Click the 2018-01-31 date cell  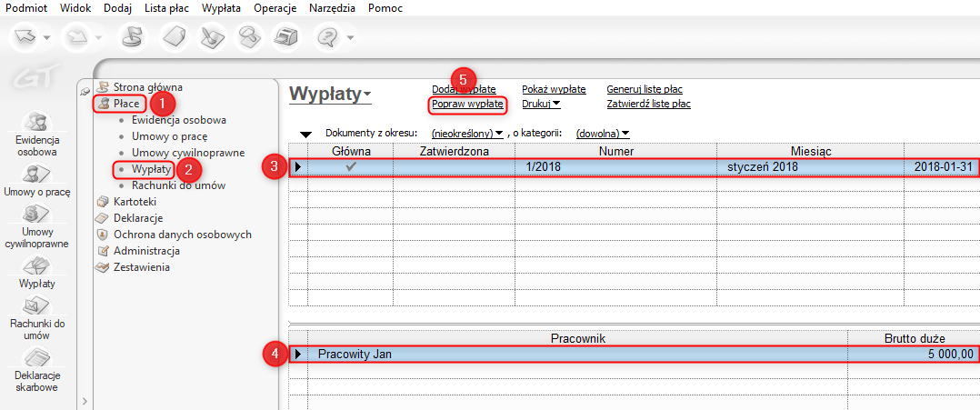942,167
